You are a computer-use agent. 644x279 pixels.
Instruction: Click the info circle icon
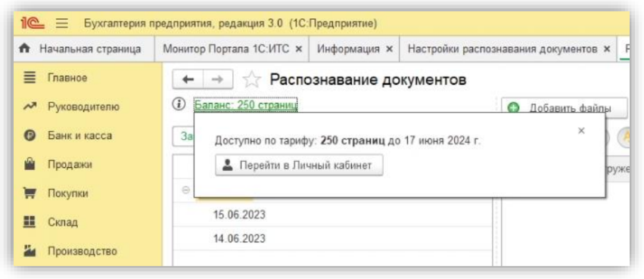click(179, 104)
